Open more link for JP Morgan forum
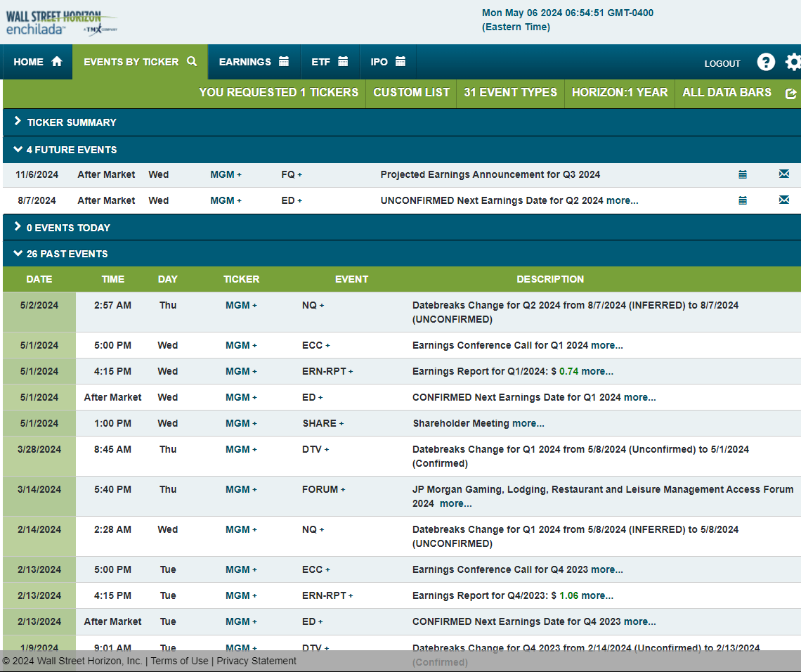 coord(456,504)
